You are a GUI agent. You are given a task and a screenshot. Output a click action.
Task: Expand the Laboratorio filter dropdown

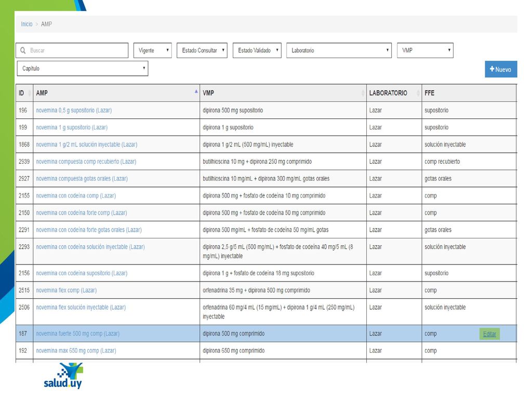(339, 50)
